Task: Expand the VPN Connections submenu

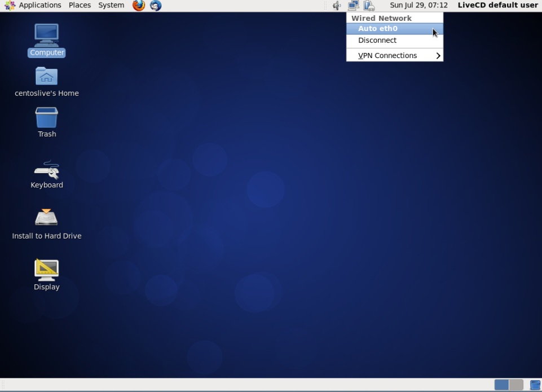Action: [395, 56]
